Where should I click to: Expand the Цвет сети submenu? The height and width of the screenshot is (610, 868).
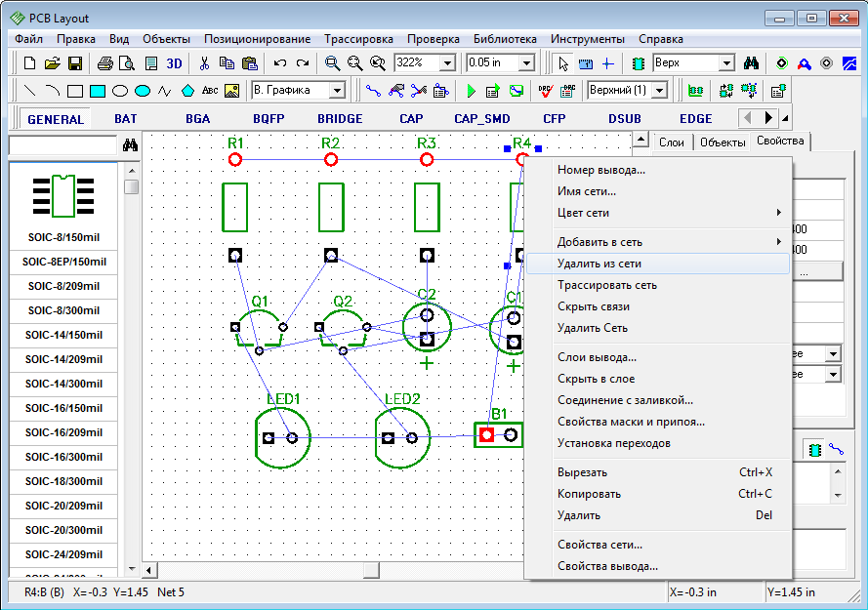[x=658, y=213]
